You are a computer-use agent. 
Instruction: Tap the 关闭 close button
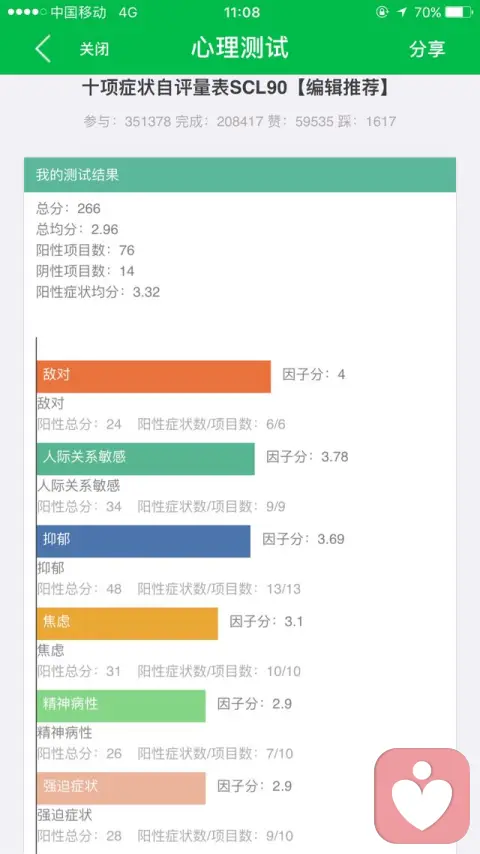94,49
